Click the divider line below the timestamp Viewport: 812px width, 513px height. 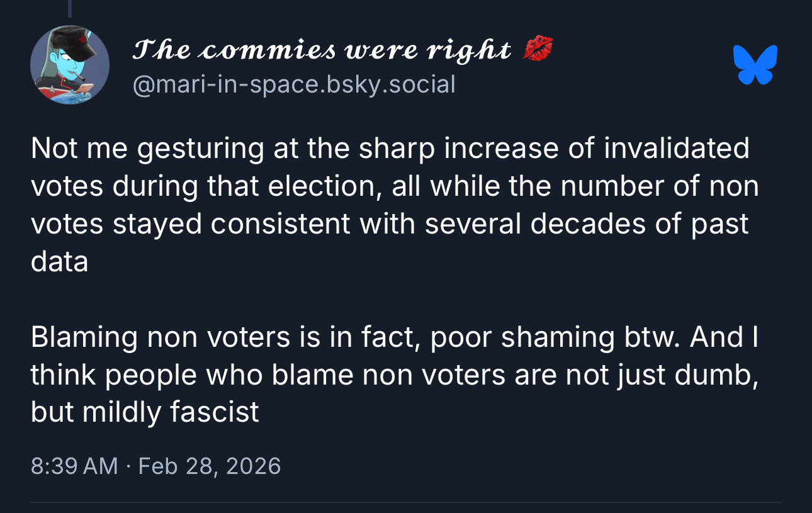pos(406,502)
